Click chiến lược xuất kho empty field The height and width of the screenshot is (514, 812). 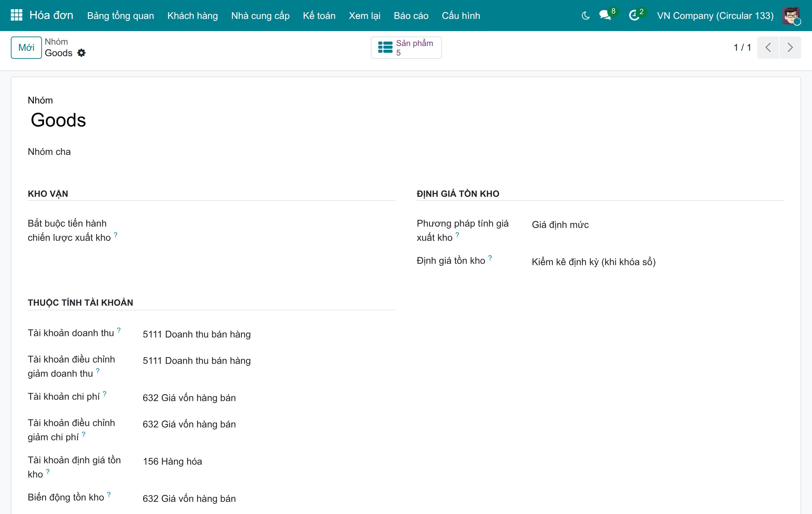269,225
